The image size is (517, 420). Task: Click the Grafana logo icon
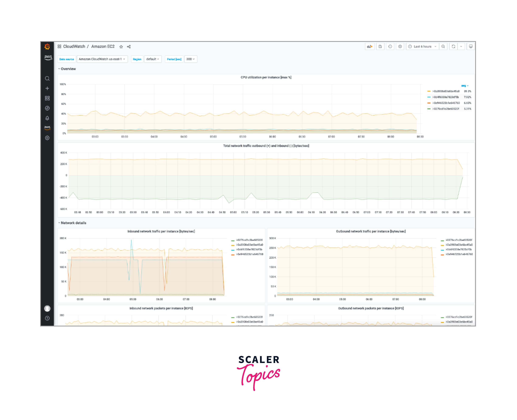coord(47,47)
